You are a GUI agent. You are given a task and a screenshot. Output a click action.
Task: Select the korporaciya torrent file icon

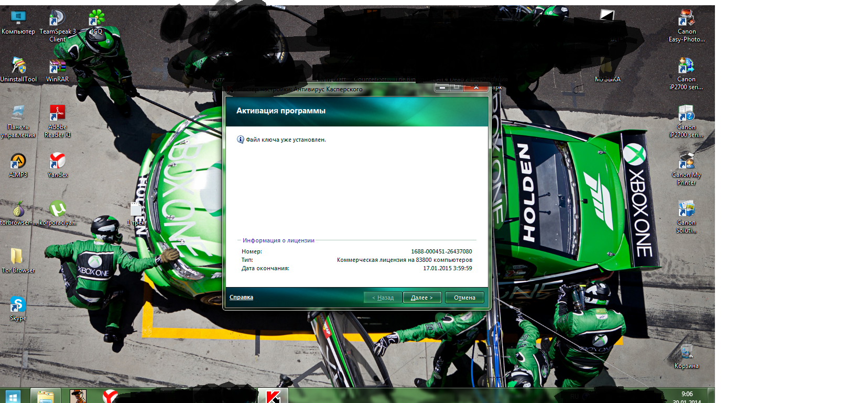pos(58,213)
